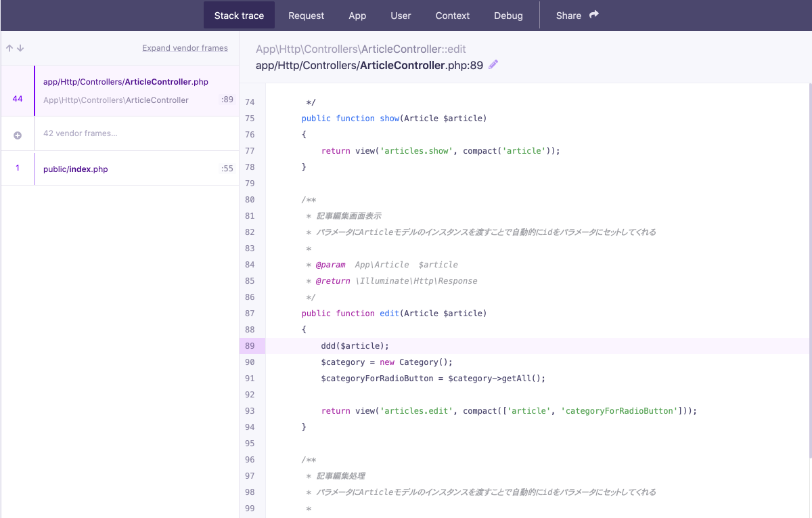812x518 pixels.
Task: Click the 記事編集画面表示 comment line
Action: 344,216
